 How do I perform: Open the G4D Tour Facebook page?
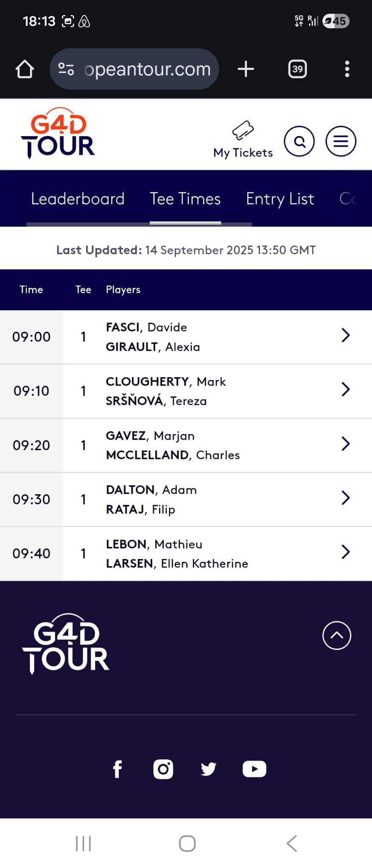(117, 769)
